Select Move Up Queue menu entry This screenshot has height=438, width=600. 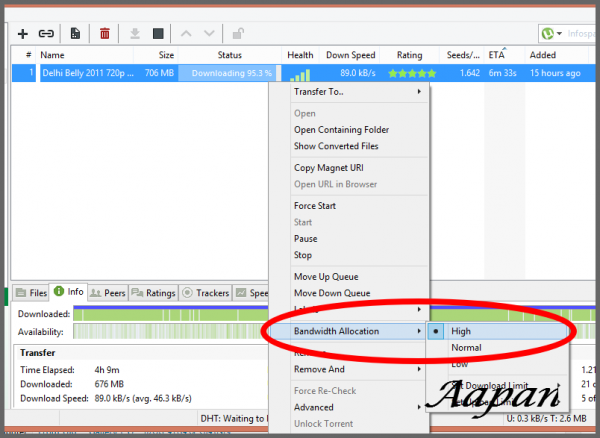click(x=326, y=277)
